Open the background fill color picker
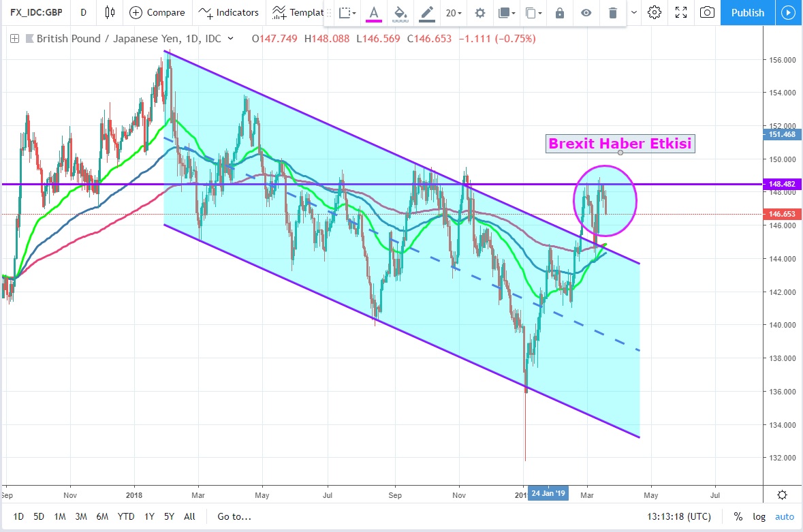803x532 pixels. pyautogui.click(x=400, y=13)
